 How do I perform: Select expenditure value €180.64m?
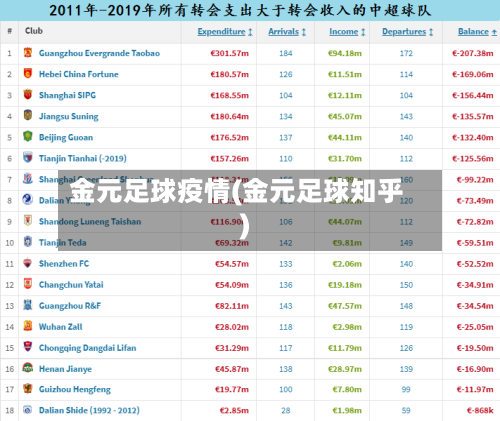(x=230, y=116)
